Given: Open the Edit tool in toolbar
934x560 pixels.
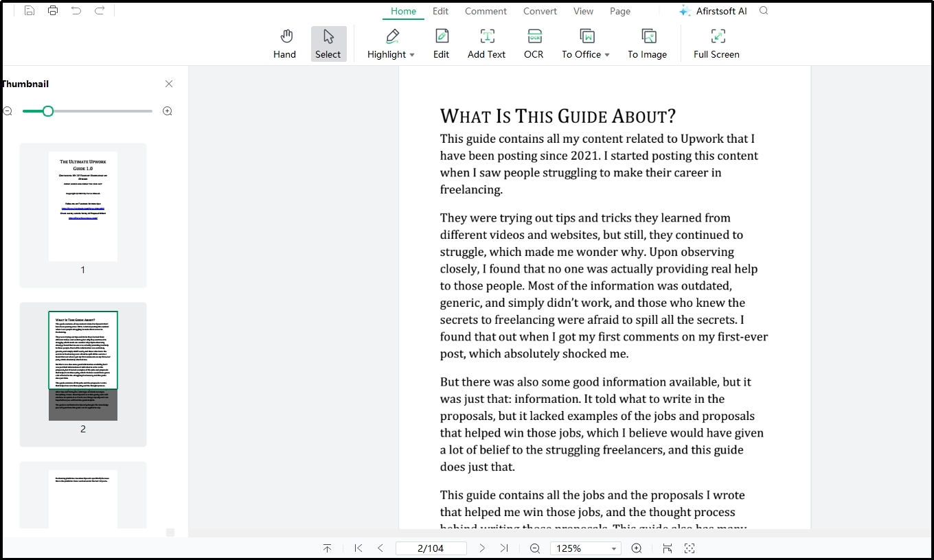Looking at the screenshot, I should pyautogui.click(x=442, y=45).
